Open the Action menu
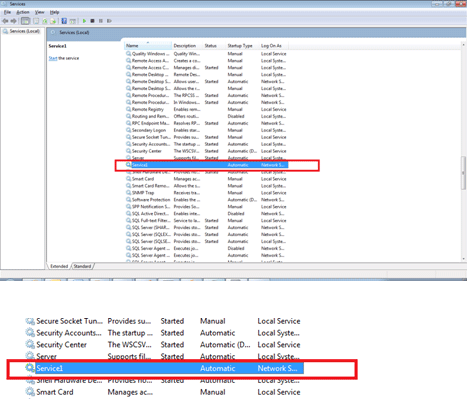The image size is (467, 399). click(x=23, y=12)
